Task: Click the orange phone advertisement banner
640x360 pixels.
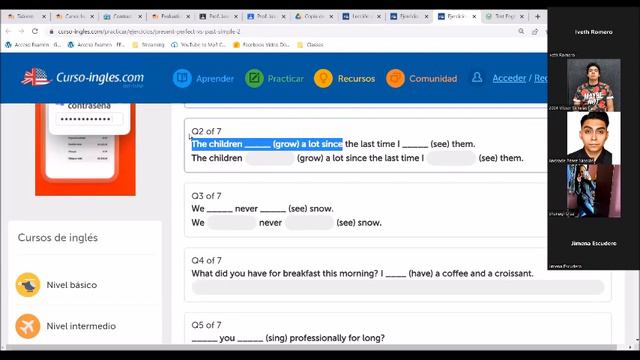Action: [85, 149]
